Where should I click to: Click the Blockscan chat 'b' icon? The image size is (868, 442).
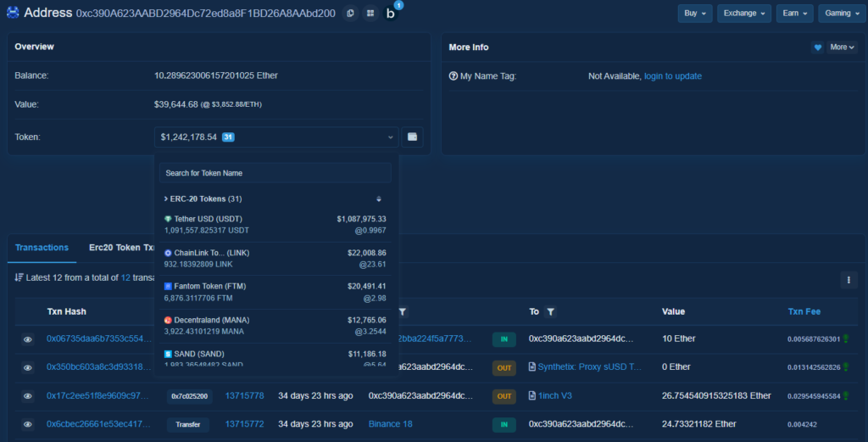point(391,14)
